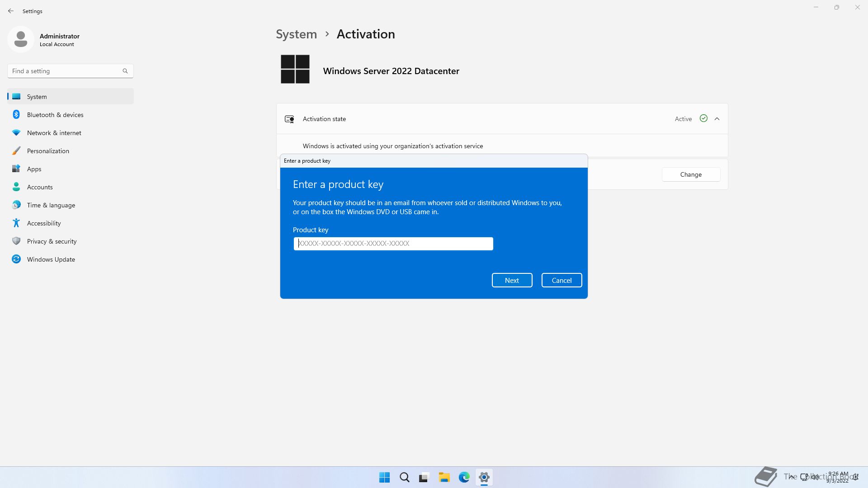Click the back arrow in Settings
The width and height of the screenshot is (868, 488).
(11, 11)
